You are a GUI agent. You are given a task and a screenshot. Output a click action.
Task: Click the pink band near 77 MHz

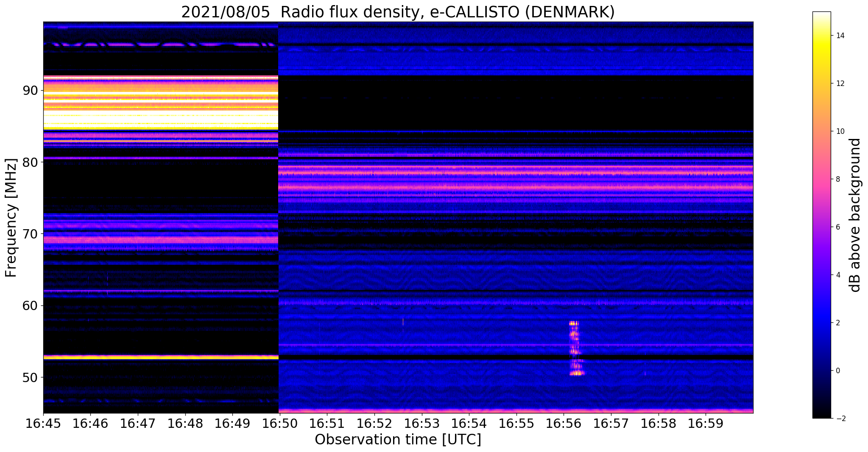(x=516, y=187)
